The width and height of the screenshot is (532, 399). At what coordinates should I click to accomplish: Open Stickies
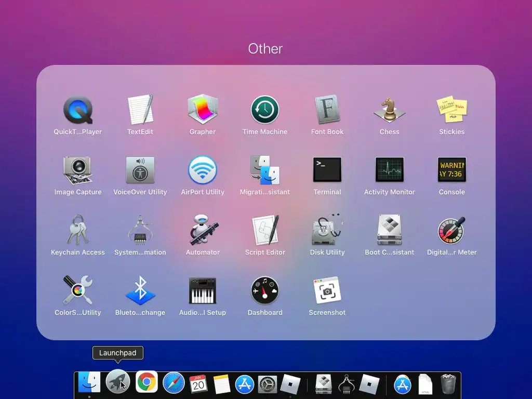(452, 109)
